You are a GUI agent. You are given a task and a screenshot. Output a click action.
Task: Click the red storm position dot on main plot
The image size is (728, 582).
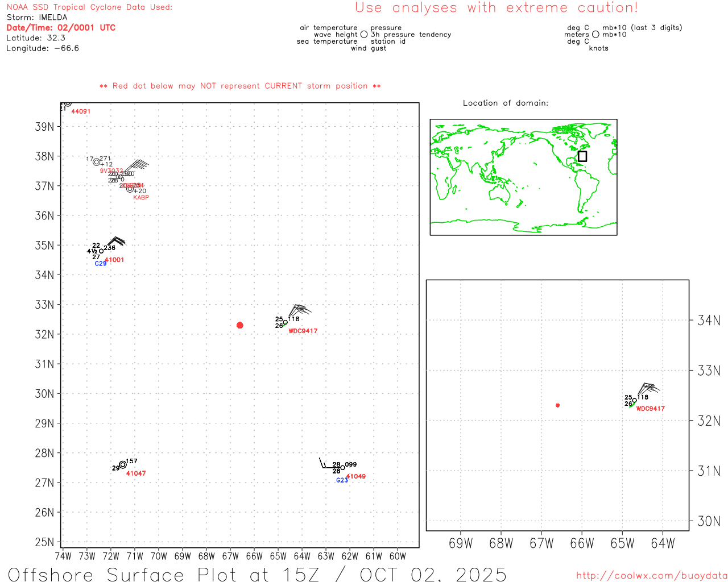(x=240, y=325)
